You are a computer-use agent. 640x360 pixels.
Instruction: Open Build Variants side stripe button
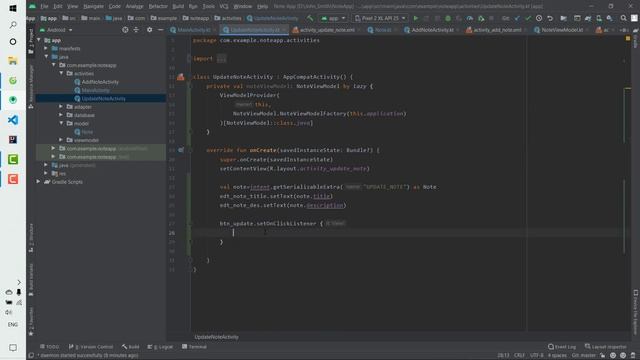[x=31, y=280]
